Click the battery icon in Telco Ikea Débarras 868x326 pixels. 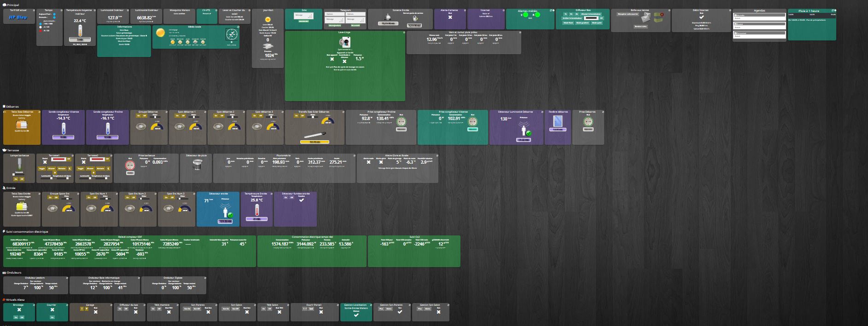point(22,125)
